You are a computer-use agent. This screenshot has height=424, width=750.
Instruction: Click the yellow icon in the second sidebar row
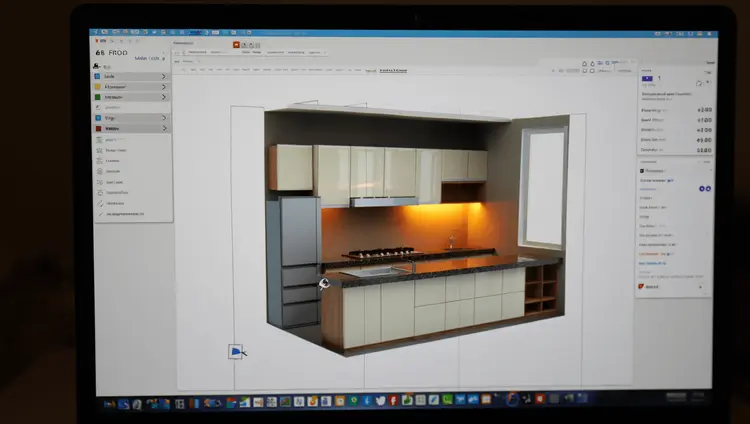point(98,87)
